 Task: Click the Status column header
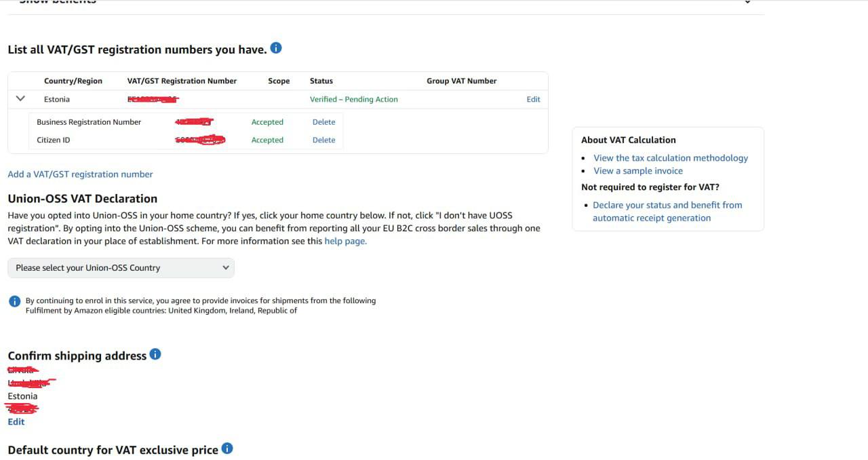[x=321, y=81]
